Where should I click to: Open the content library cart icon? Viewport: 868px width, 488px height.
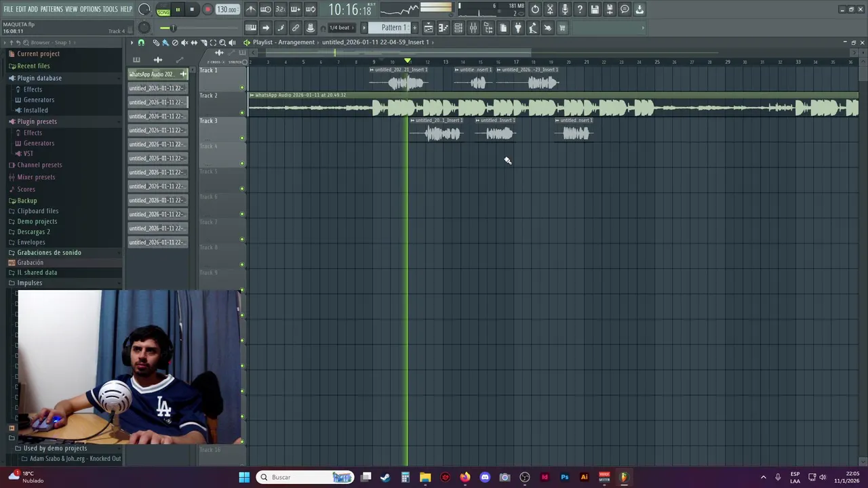[x=562, y=28]
